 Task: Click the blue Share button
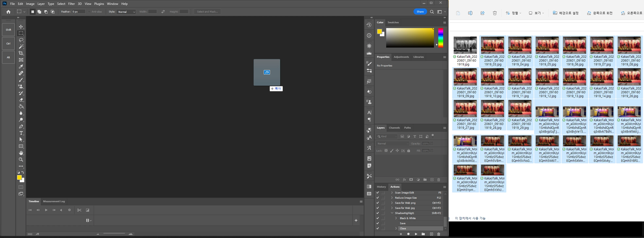click(420, 11)
